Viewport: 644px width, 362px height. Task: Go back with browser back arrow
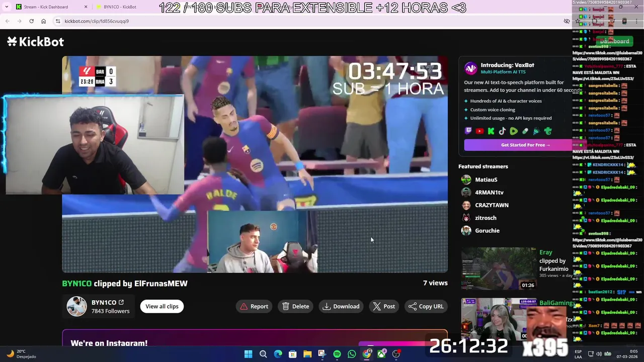pyautogui.click(x=7, y=21)
